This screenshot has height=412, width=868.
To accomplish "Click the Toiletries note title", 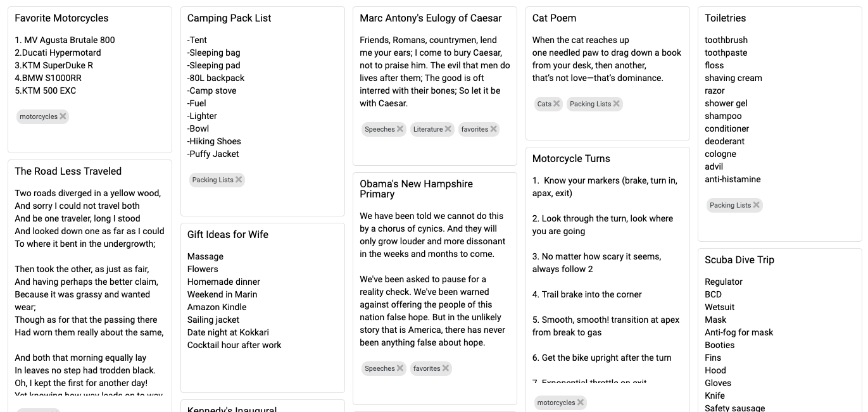I will 726,18.
